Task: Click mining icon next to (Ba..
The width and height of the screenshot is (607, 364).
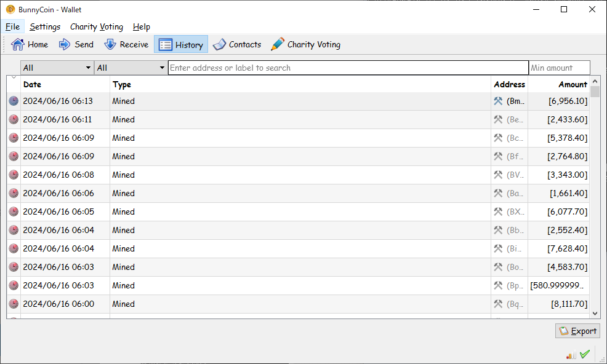Action: coord(498,193)
